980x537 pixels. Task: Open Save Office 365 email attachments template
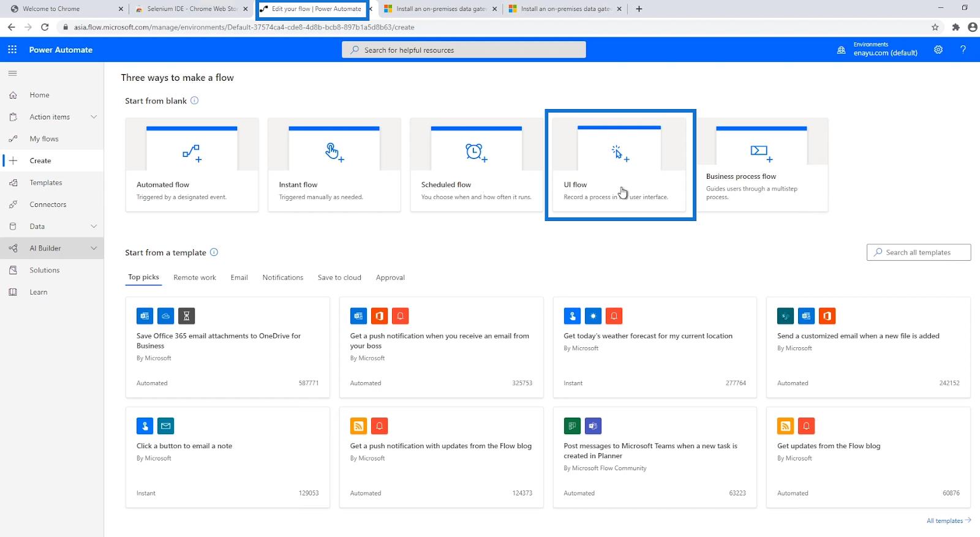228,347
